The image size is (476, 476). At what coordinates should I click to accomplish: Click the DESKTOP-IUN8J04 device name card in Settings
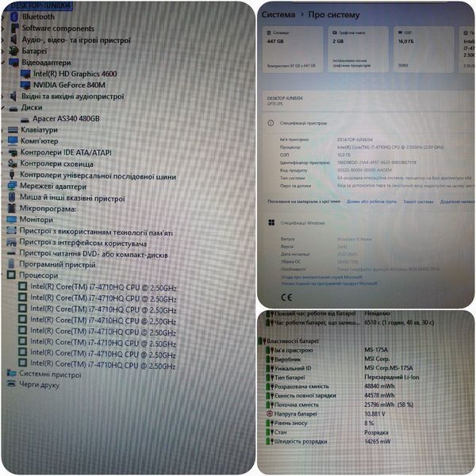(369, 101)
